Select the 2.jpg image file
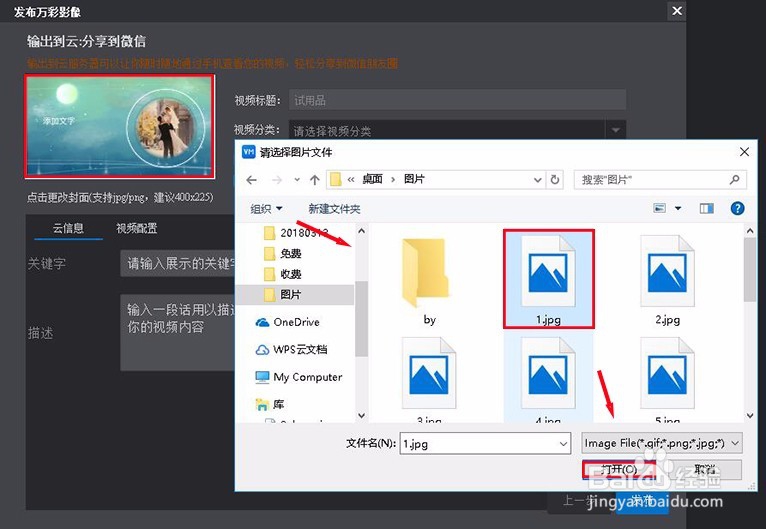Screen dimensions: 766x529 (667, 281)
